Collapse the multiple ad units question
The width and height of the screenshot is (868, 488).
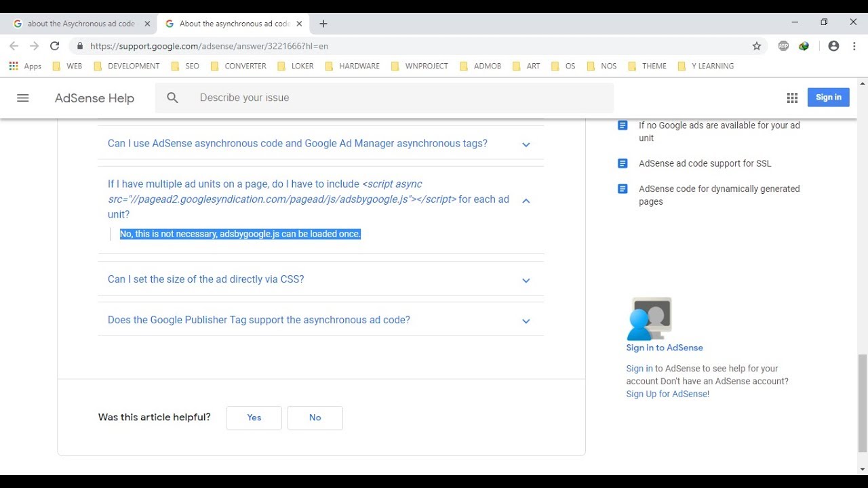point(526,200)
